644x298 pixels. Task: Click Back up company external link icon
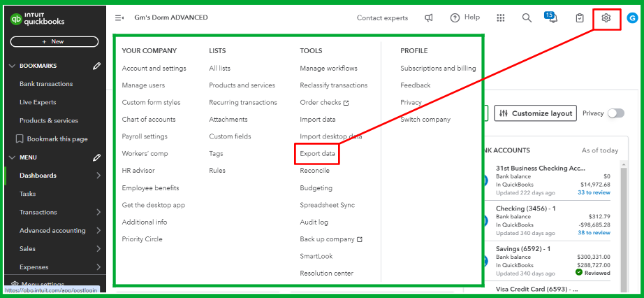pos(360,239)
